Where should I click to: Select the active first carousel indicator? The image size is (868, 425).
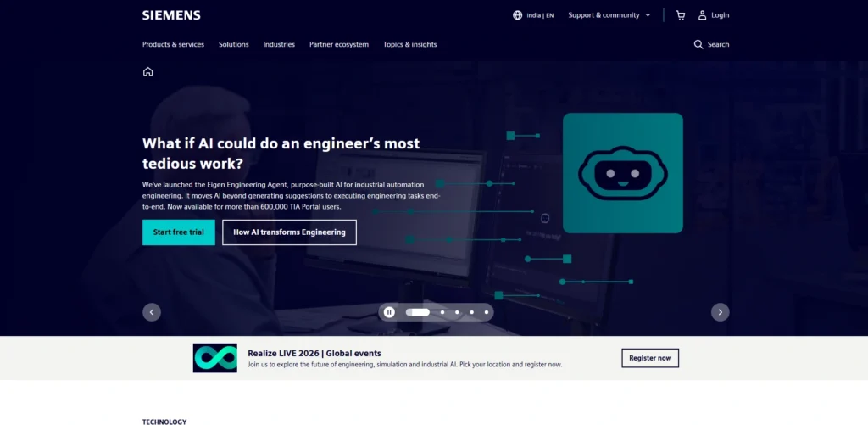pyautogui.click(x=417, y=312)
